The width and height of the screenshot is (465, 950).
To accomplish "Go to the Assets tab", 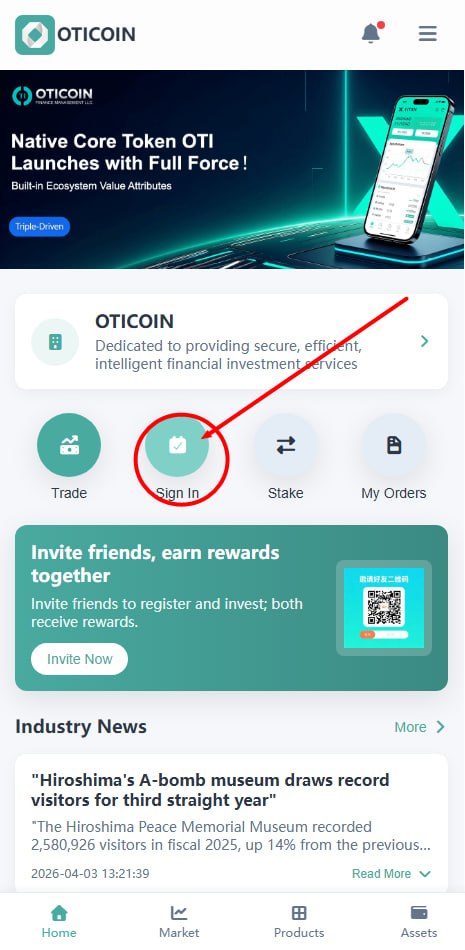I will click(419, 922).
